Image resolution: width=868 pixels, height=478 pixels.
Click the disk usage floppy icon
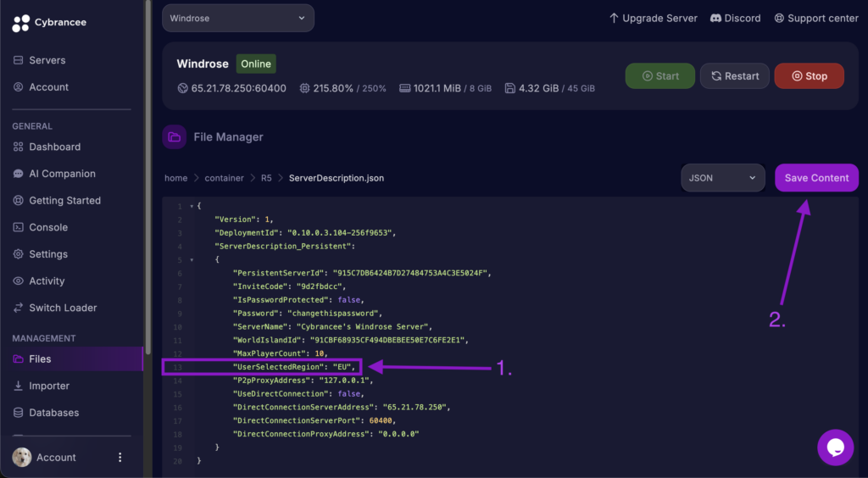click(x=509, y=88)
